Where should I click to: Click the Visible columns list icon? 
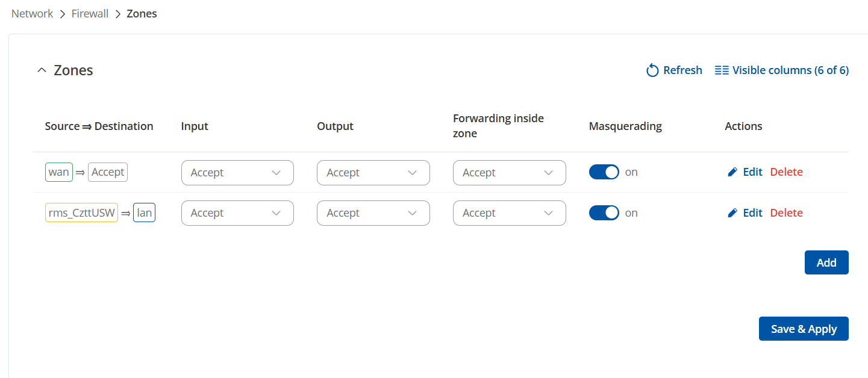click(721, 70)
